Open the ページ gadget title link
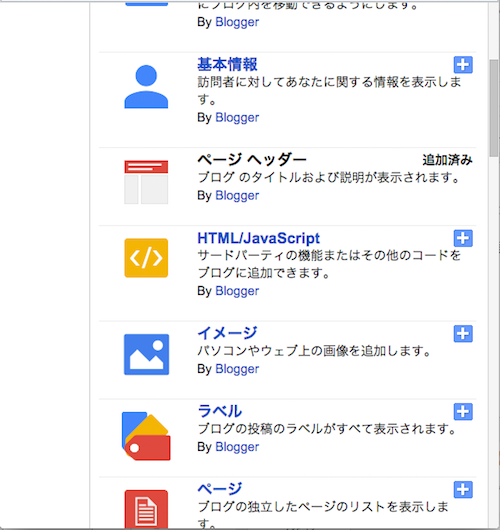The width and height of the screenshot is (500, 530). tap(220, 489)
